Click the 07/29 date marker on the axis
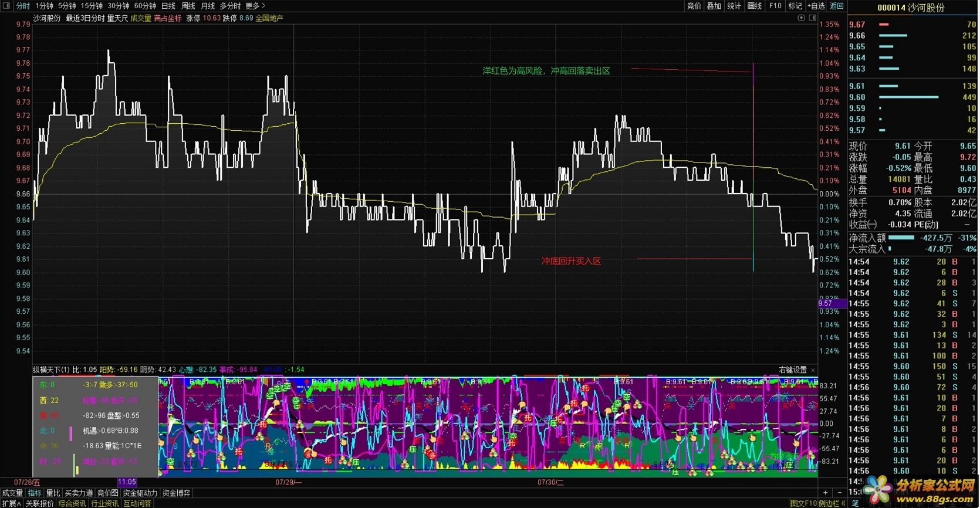Screen dimensions: 980x508 click(x=288, y=482)
